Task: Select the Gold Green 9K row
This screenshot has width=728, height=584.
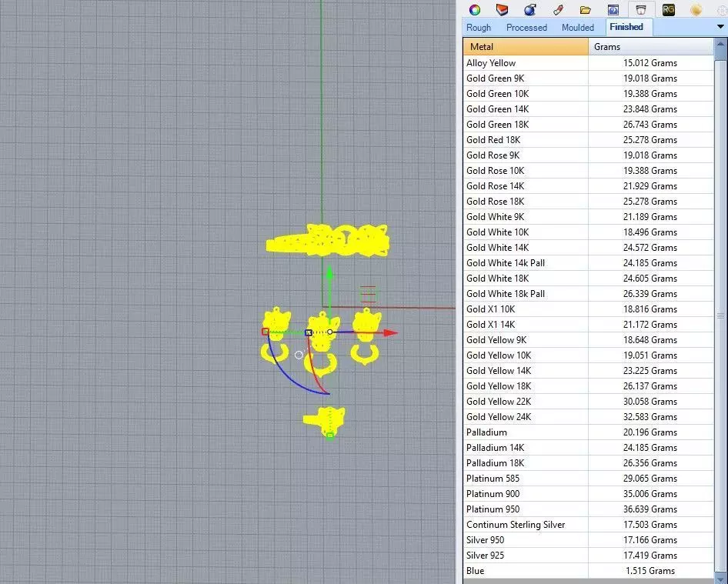Action: click(588, 78)
